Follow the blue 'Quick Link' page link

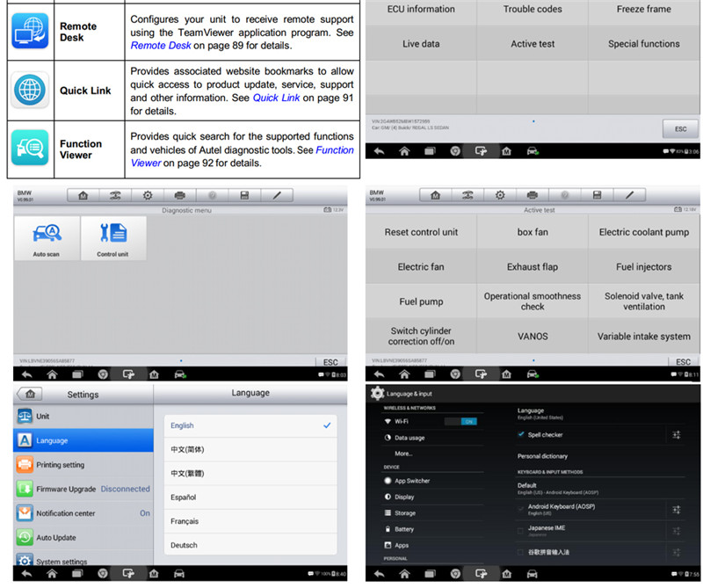pos(276,98)
